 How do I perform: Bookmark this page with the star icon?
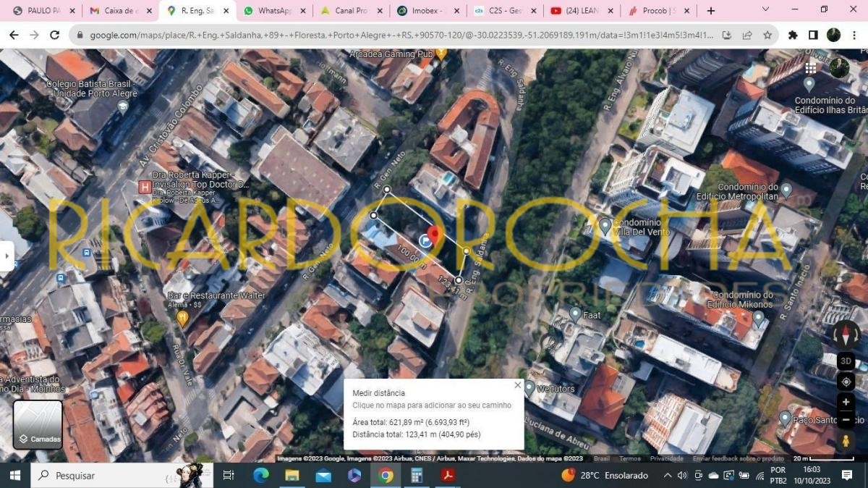[x=767, y=35]
